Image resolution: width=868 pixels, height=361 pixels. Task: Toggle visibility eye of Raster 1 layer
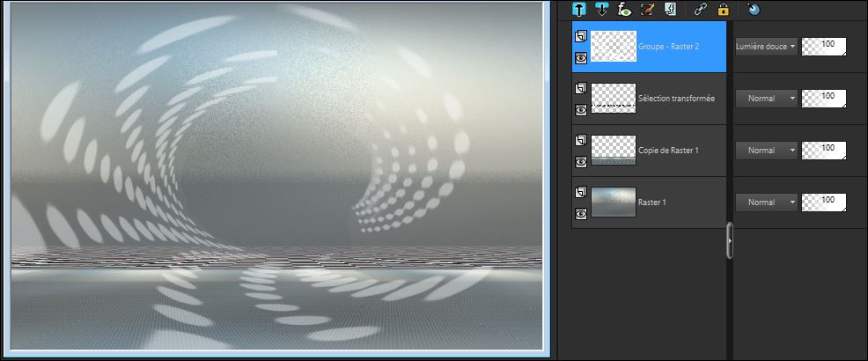pos(581,214)
